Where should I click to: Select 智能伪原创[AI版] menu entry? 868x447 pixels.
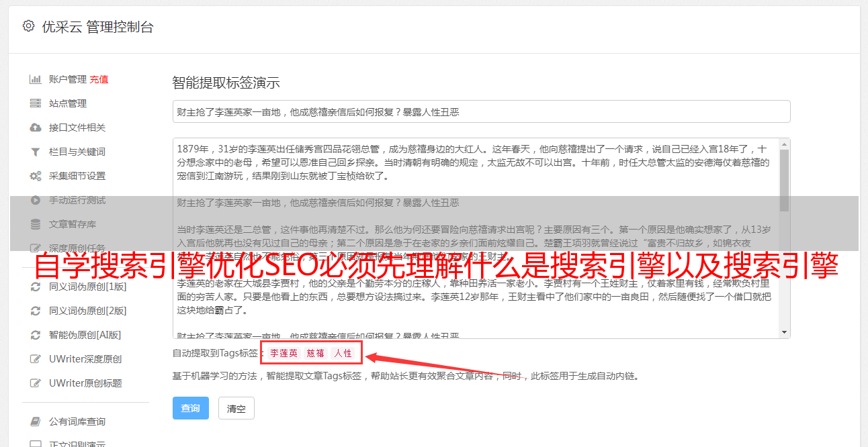coord(85,335)
